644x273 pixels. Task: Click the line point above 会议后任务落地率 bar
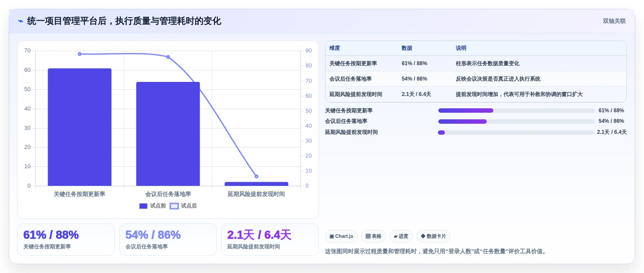(x=168, y=57)
